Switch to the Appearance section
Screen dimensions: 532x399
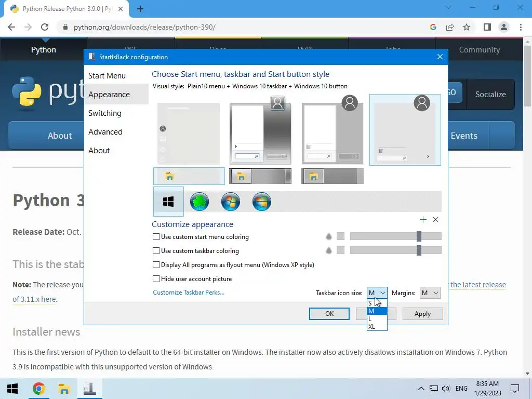coord(116,95)
